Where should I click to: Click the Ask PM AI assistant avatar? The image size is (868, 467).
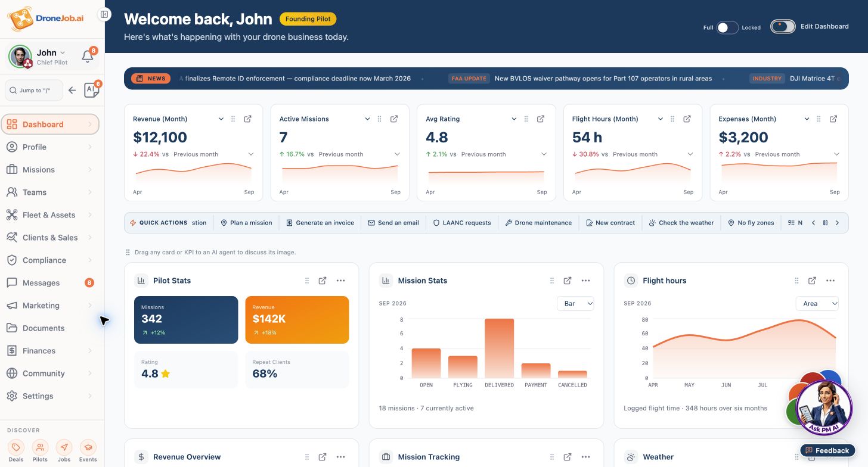click(x=824, y=408)
